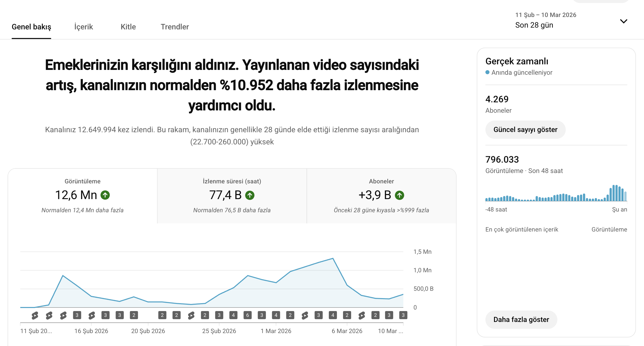Click the Daha fazla göster button

(x=521, y=320)
